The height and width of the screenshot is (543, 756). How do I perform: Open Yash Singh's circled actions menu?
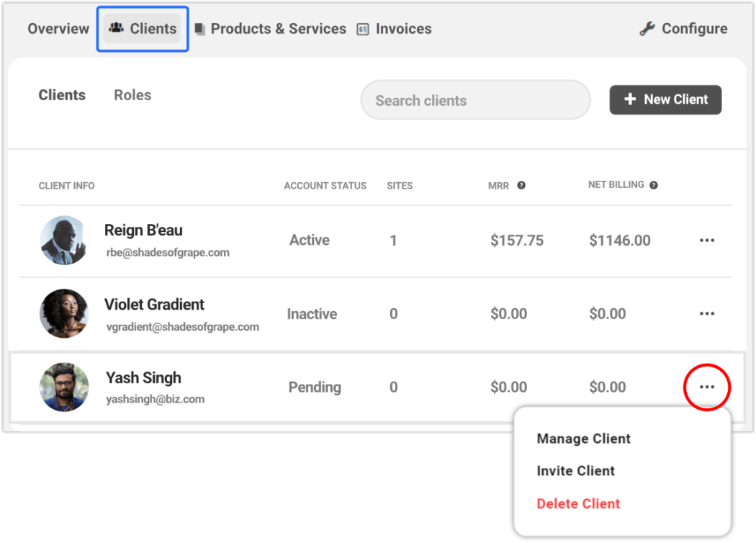pos(707,387)
